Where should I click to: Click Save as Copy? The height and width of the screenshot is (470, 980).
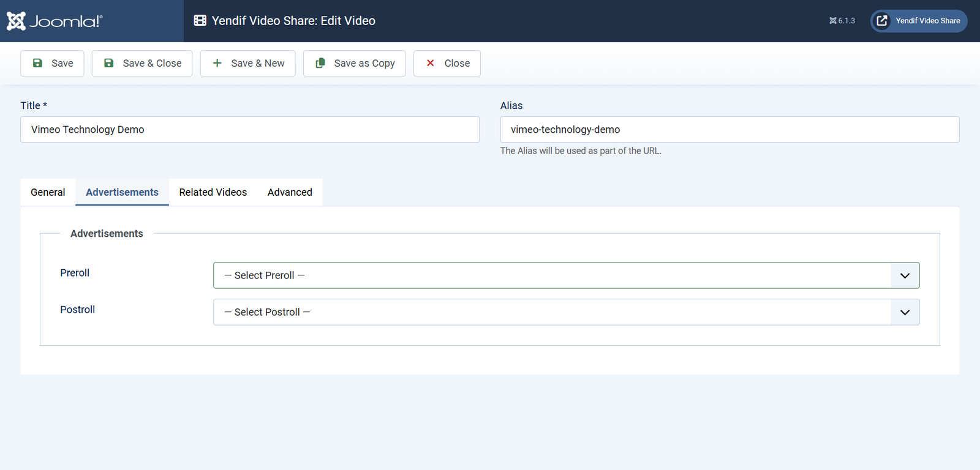(355, 63)
